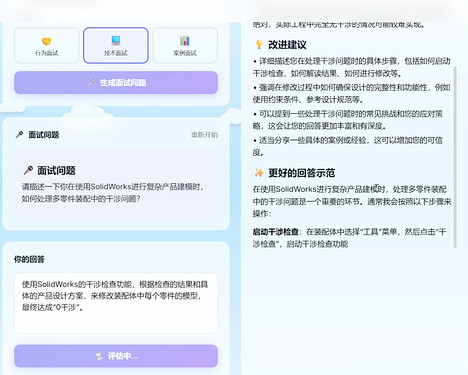Click the bullet starting with 适当分享一些具体的案例
The image size is (468, 375).
pos(348,146)
